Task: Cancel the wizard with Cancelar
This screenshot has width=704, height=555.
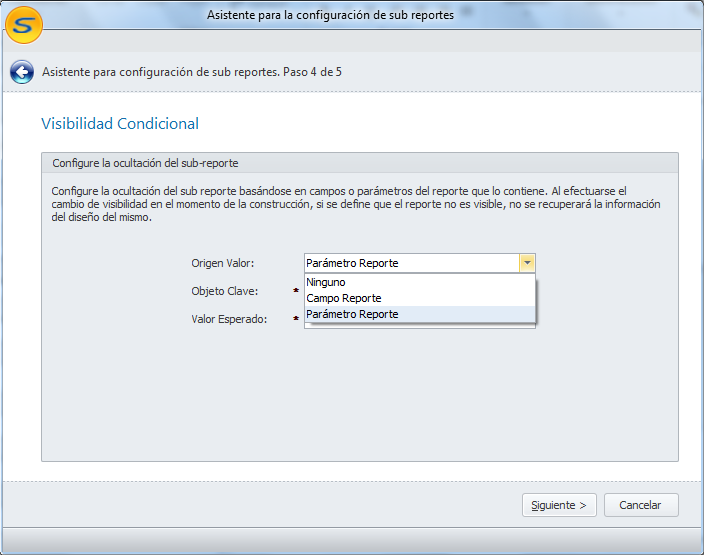Action: 640,505
